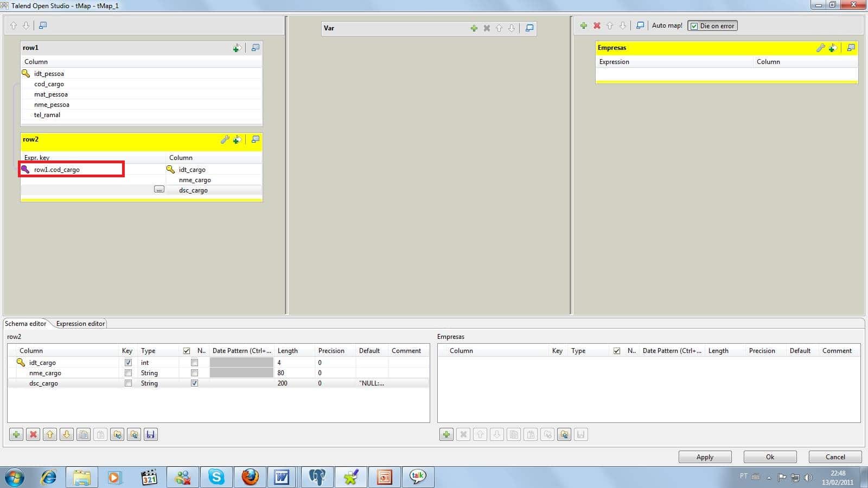
Task: Remove the selected output table with the red X
Action: coord(597,25)
